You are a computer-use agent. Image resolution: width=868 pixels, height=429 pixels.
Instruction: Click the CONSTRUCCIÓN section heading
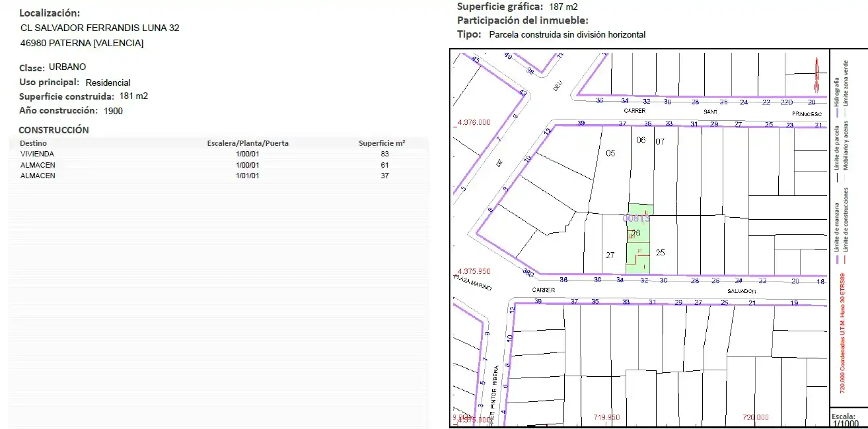click(54, 130)
